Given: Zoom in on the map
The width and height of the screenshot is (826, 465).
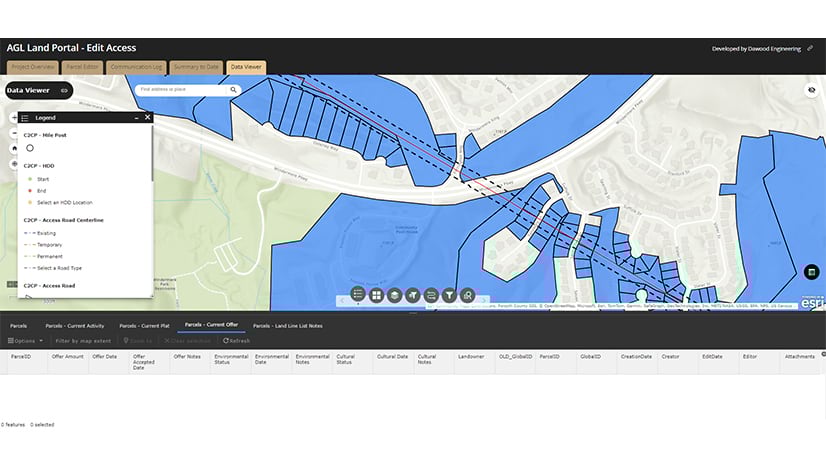Looking at the screenshot, I should coord(14,118).
